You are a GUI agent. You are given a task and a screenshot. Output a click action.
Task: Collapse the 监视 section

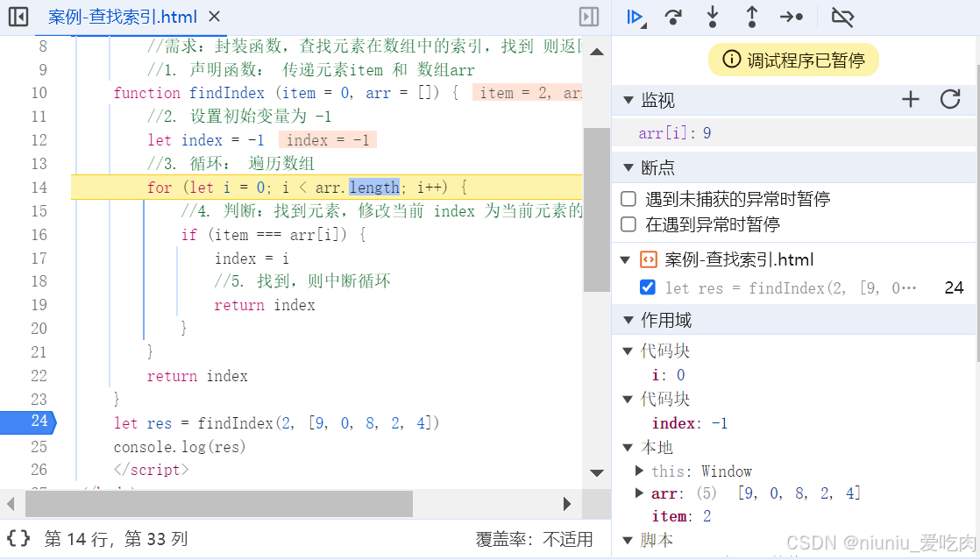pyautogui.click(x=628, y=100)
